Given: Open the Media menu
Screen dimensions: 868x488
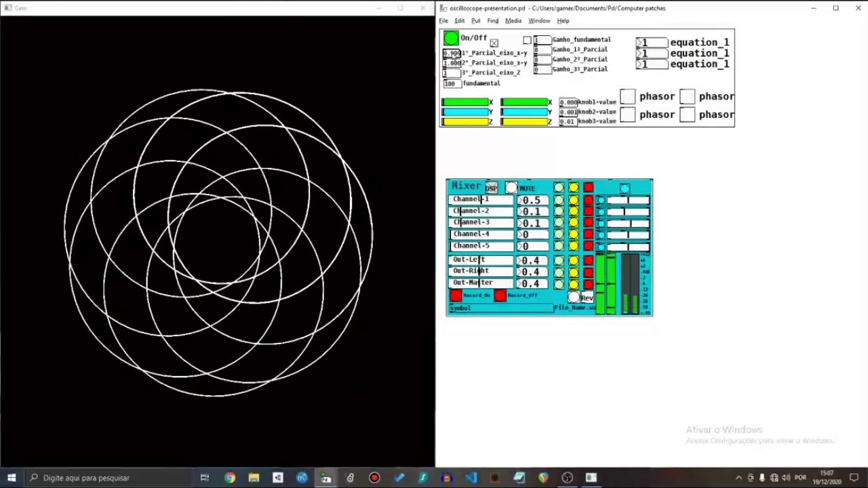Looking at the screenshot, I should 513,21.
